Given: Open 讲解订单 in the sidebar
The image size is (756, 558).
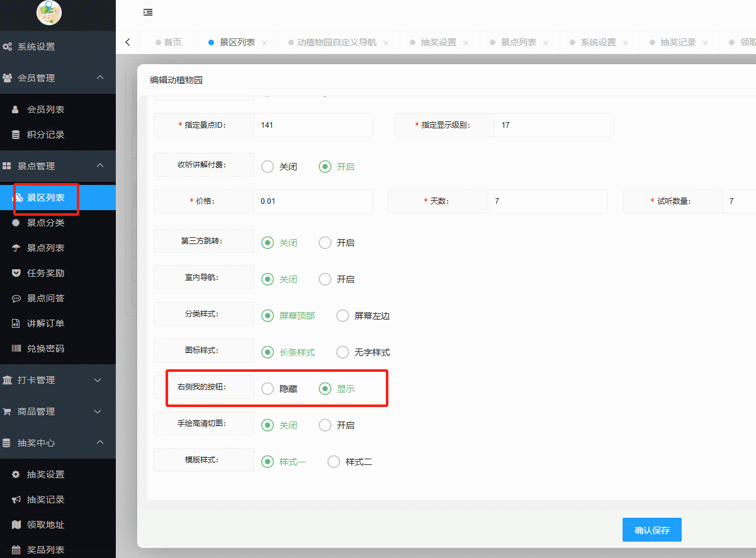Looking at the screenshot, I should pos(58,323).
